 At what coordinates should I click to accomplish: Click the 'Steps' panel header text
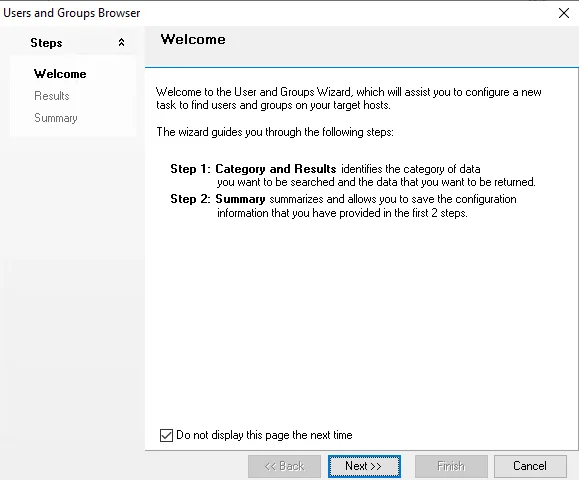[x=46, y=43]
